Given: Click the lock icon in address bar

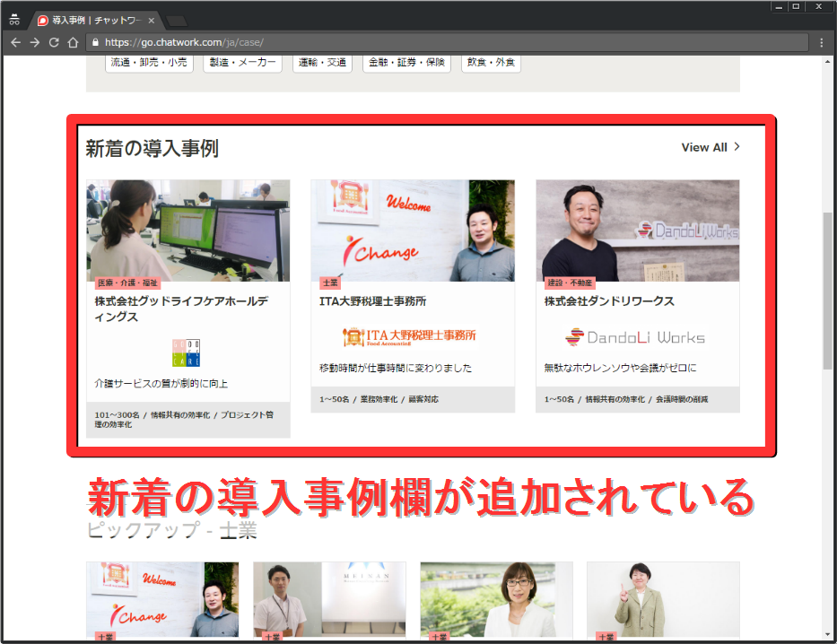Looking at the screenshot, I should coord(96,43).
